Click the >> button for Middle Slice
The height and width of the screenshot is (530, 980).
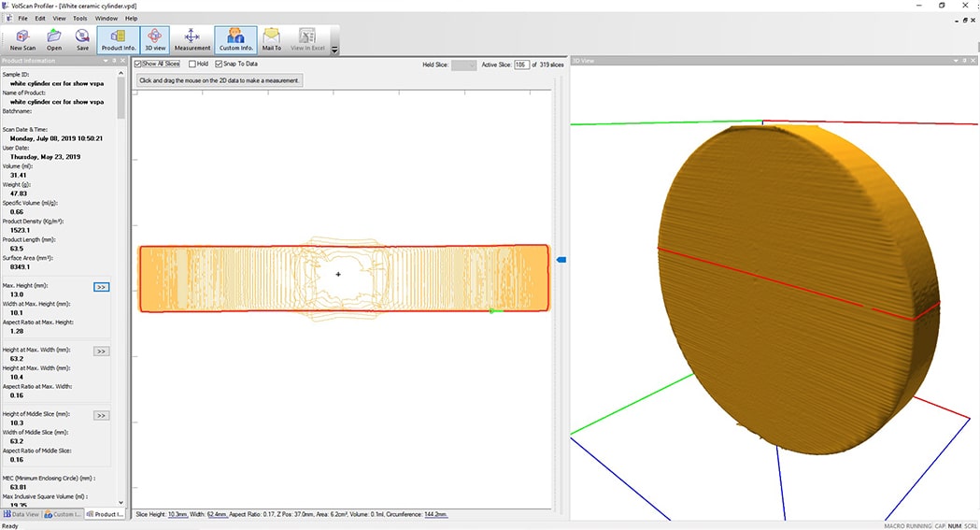tap(102, 415)
